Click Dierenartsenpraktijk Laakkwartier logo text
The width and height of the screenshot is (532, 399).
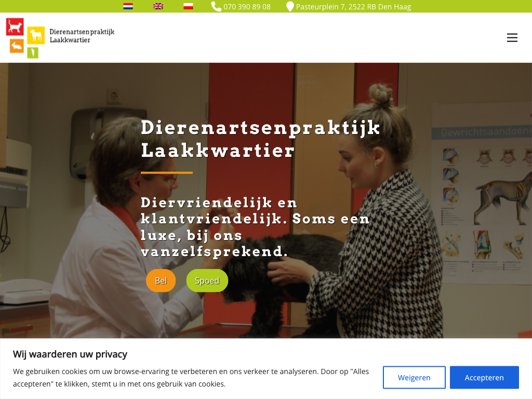pyautogui.click(x=82, y=36)
